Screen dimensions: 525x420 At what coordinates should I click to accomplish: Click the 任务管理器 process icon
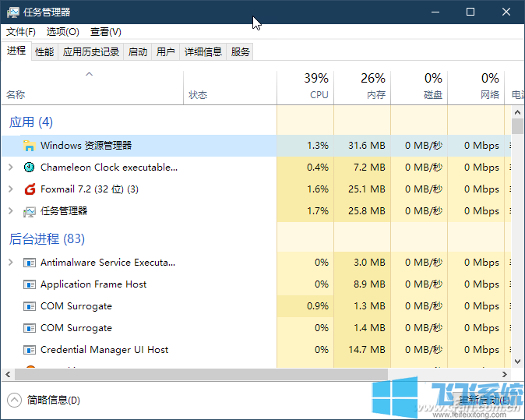29,211
